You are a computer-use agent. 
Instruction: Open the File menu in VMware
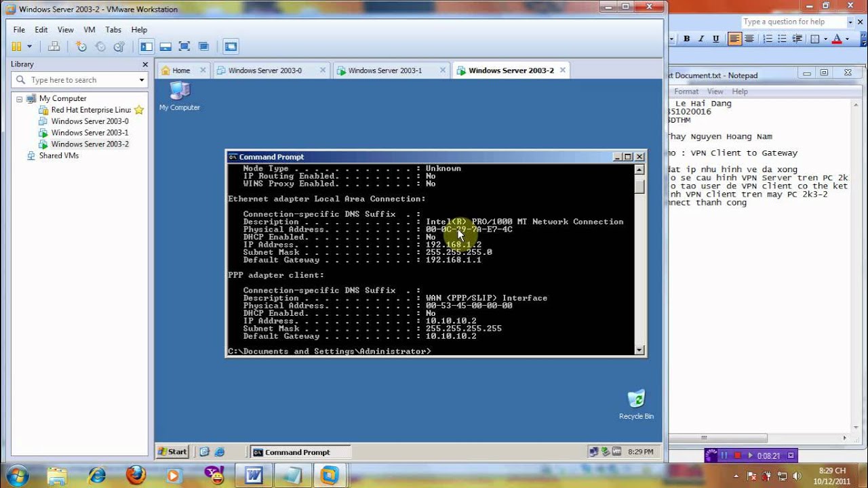pyautogui.click(x=19, y=30)
